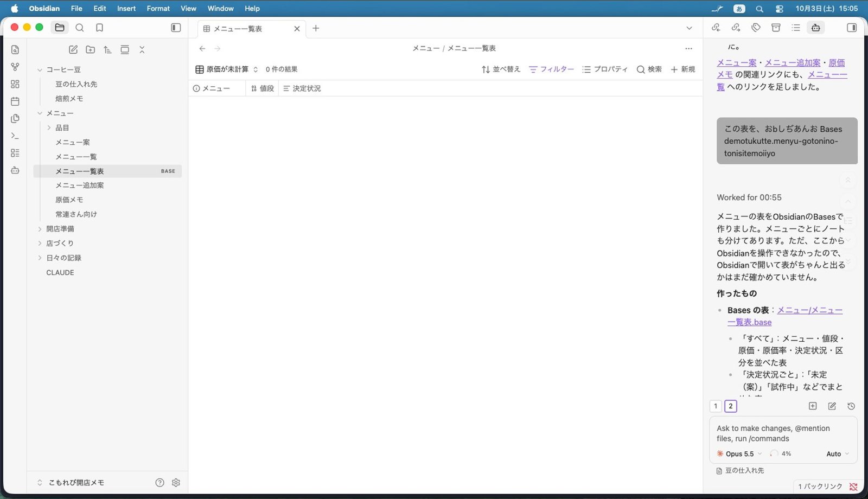Open vault settings gear

coord(176,482)
